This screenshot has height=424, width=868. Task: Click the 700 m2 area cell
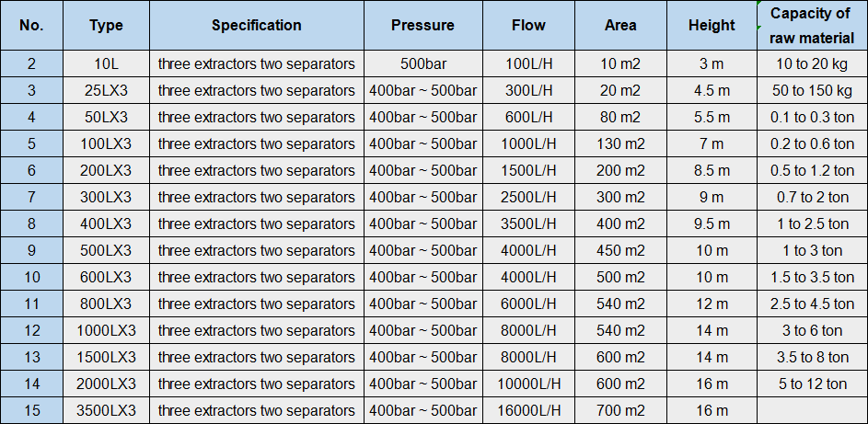620,411
